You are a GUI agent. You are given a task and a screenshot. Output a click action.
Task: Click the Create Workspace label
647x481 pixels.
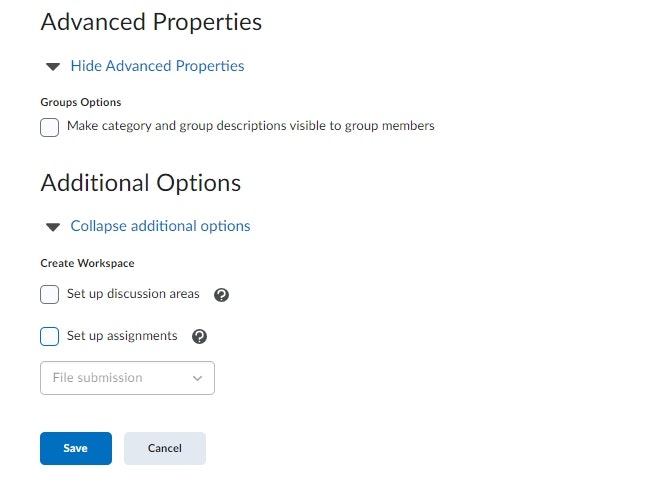(87, 263)
